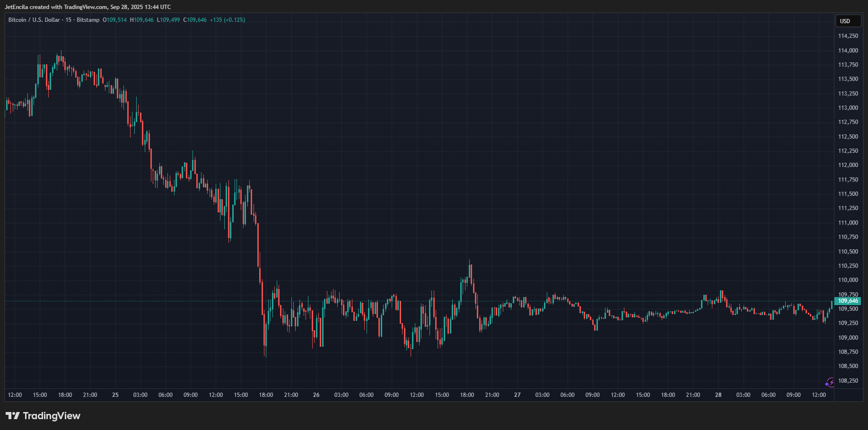Click the TradingView logo at the bottom
Screen dimensions: 868x430
point(43,416)
